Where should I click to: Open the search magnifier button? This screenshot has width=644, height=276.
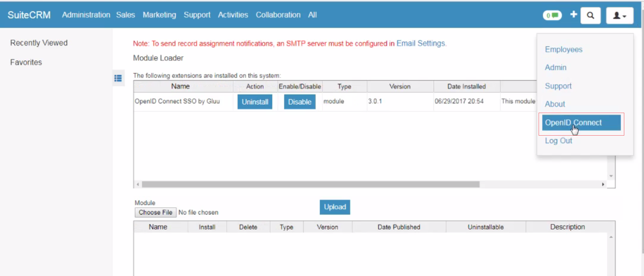pyautogui.click(x=591, y=16)
